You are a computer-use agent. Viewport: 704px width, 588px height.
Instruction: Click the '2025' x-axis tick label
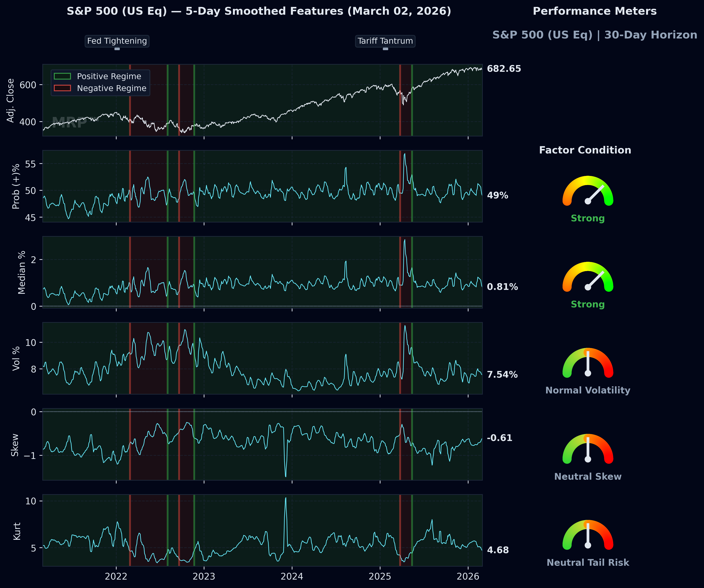(x=380, y=576)
